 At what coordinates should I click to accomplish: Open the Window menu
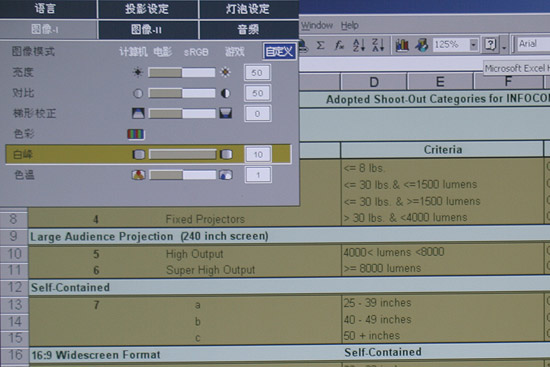317,26
